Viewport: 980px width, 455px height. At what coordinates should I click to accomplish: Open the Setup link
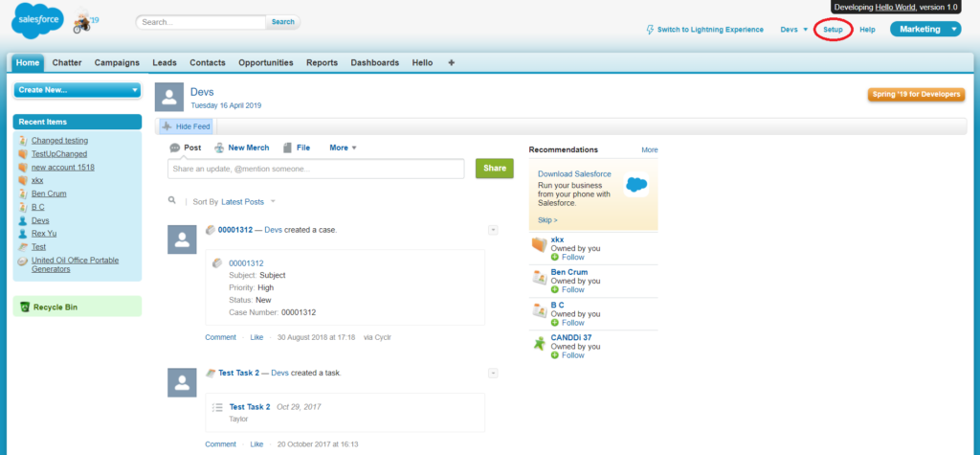834,30
